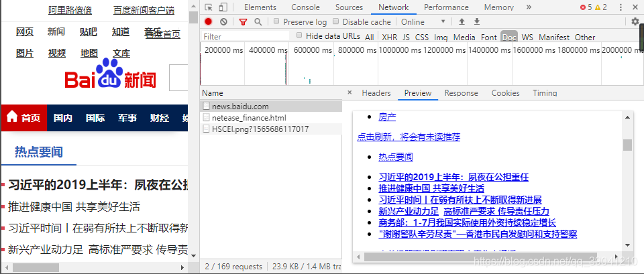Select the XHR filter type
Image resolution: width=644 pixels, height=274 pixels.
point(389,38)
